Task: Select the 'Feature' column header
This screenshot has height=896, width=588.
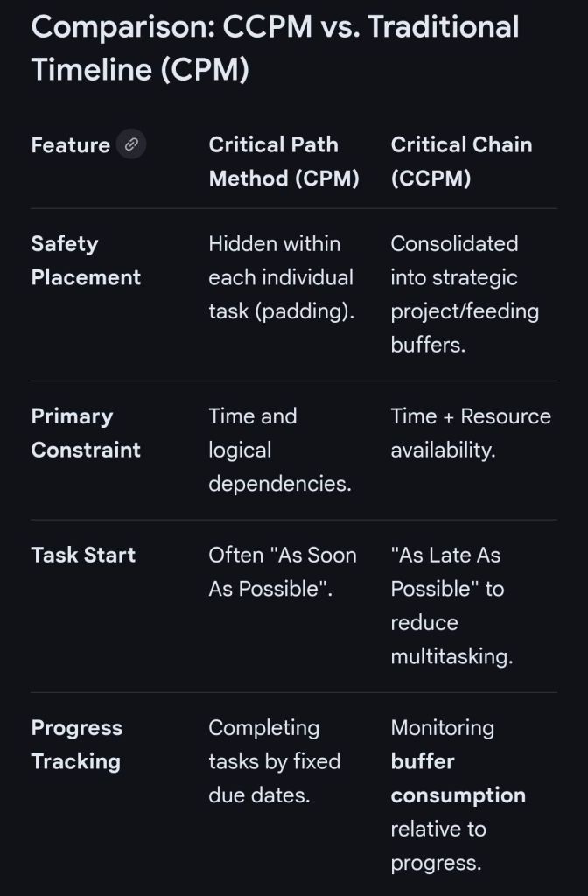Action: coord(70,145)
